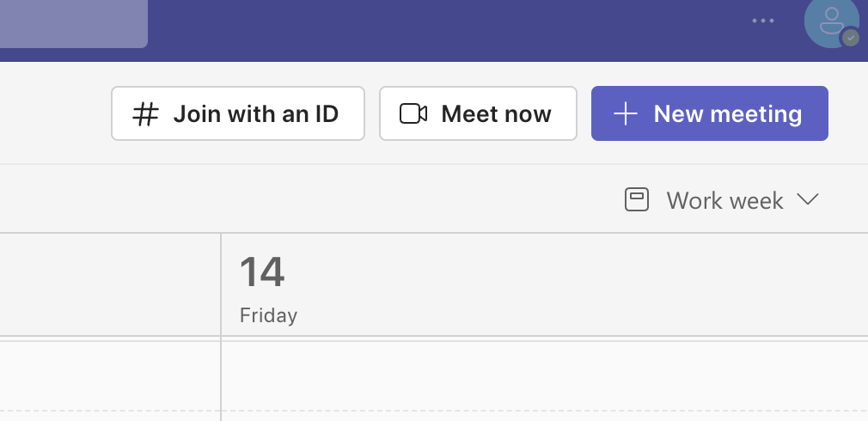This screenshot has width=868, height=421.
Task: Click the plus icon on New meeting
Action: (626, 114)
